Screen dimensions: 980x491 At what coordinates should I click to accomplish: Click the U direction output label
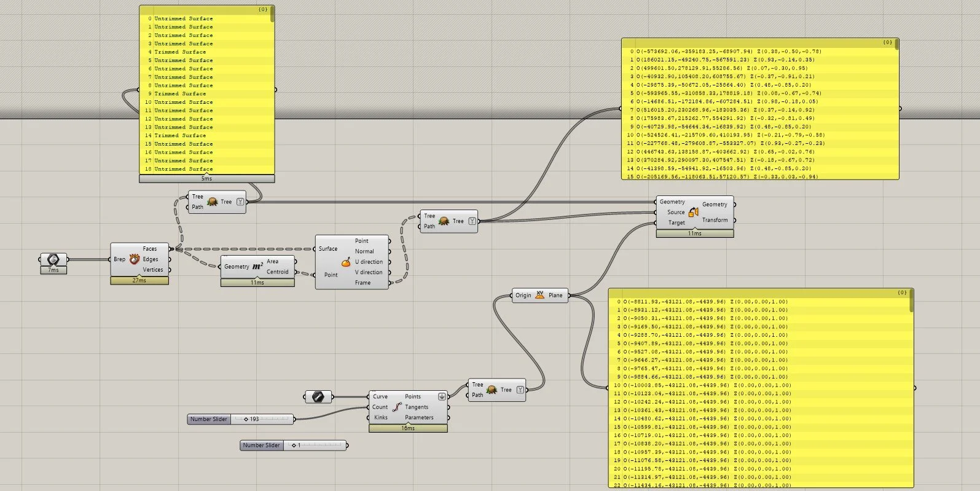tap(369, 262)
